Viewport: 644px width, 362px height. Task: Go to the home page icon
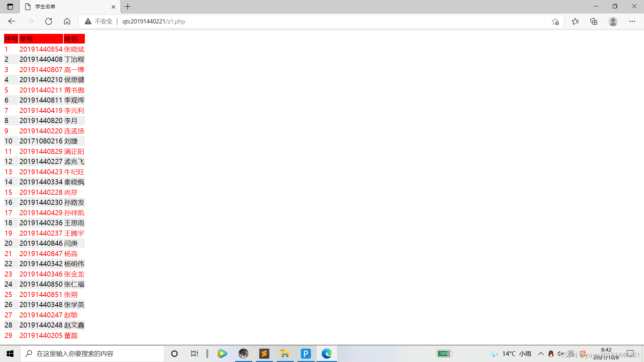67,21
